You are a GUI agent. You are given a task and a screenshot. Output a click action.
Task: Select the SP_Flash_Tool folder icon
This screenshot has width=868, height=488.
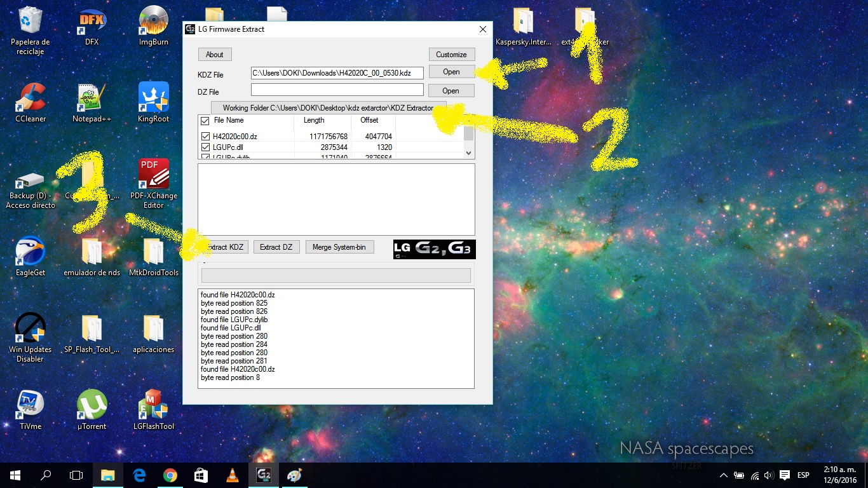point(92,334)
